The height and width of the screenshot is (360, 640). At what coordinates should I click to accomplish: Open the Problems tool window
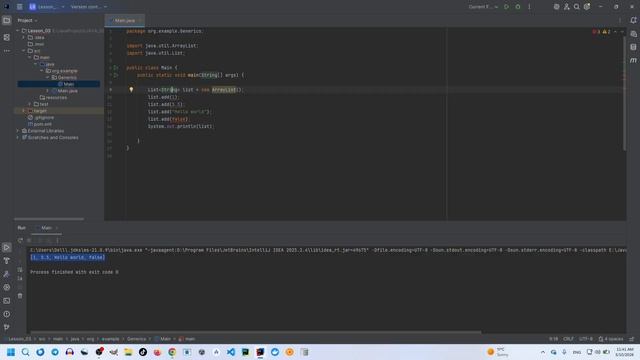pyautogui.click(x=7, y=314)
